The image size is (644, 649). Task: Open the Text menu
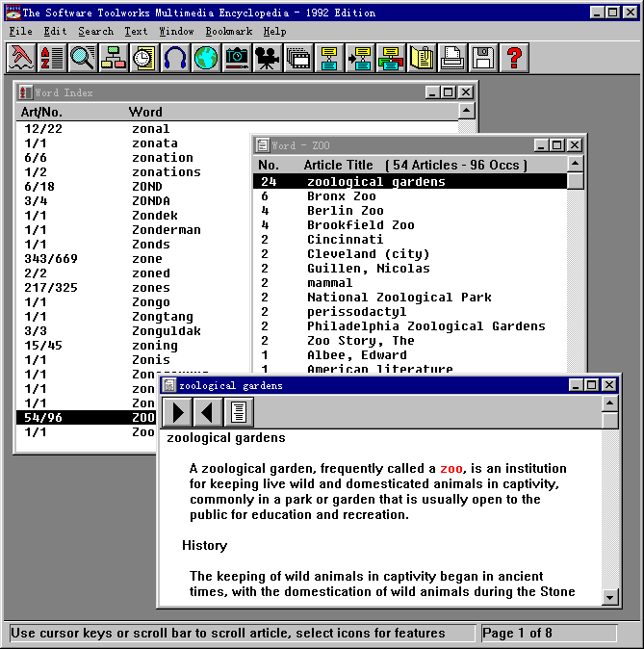(136, 32)
